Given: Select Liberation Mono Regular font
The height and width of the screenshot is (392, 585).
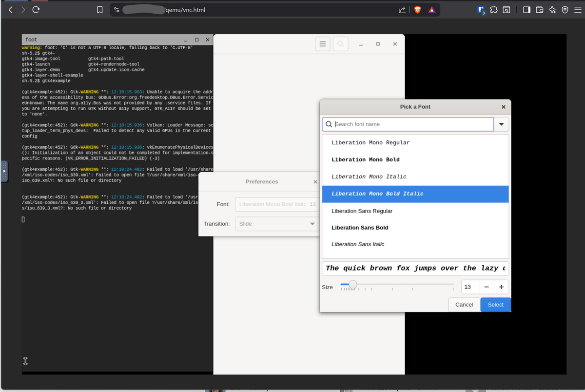Looking at the screenshot, I should pos(415,143).
